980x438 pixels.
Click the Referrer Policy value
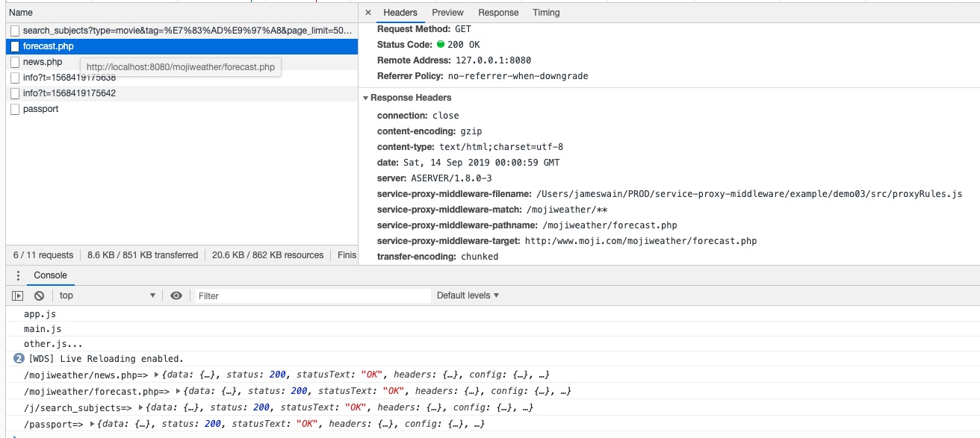(x=519, y=76)
